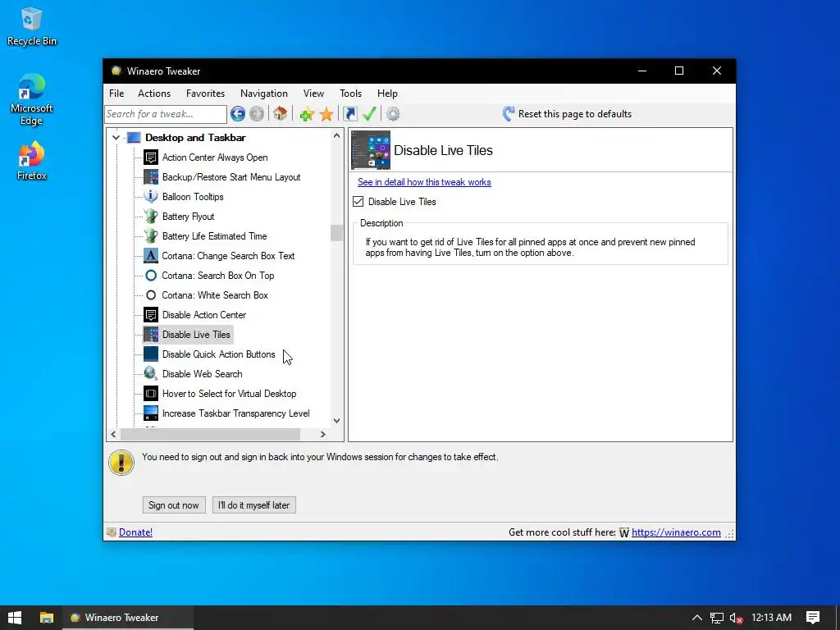Click the taskbar clock showing 12:13 AM
Screen dimensions: 840x630
click(x=771, y=618)
